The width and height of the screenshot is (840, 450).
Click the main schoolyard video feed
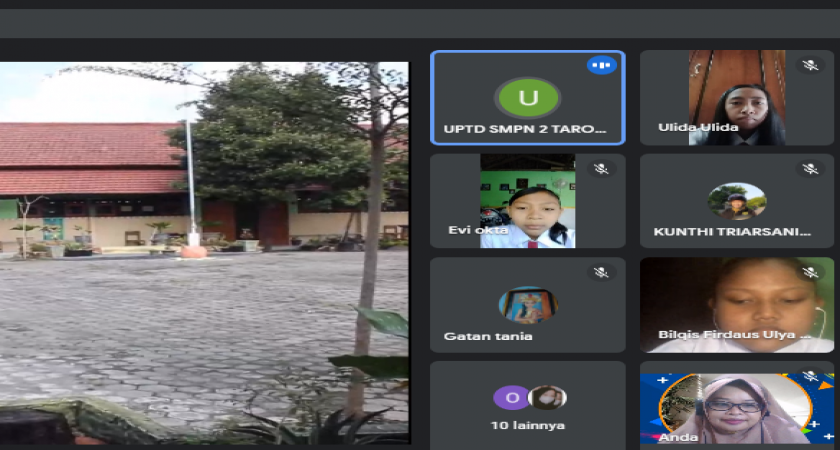(204, 253)
